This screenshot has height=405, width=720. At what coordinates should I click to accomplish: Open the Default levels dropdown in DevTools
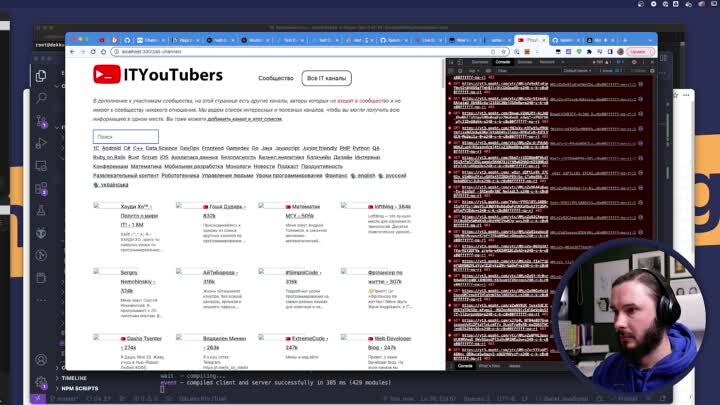click(577, 71)
